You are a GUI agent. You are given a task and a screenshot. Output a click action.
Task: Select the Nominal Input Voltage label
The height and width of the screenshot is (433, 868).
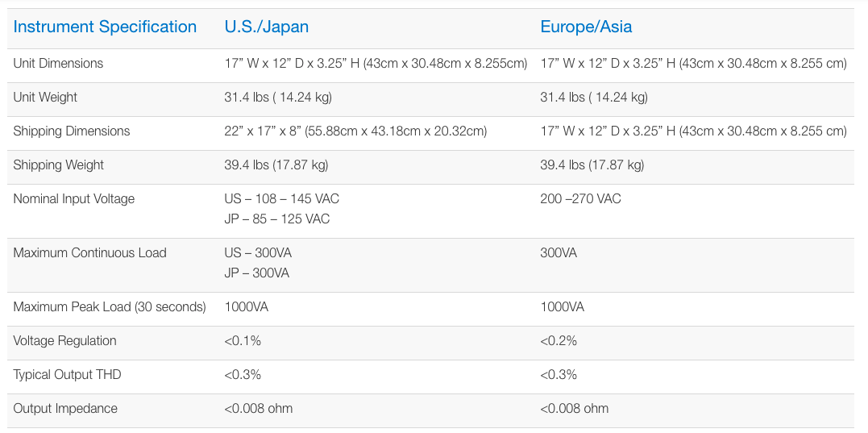pyautogui.click(x=73, y=199)
